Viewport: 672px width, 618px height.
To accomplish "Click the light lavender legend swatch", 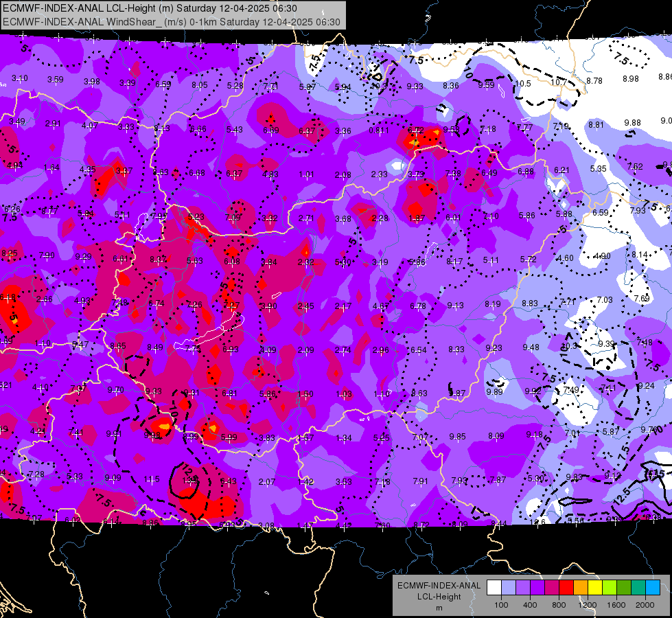I will tap(509, 587).
